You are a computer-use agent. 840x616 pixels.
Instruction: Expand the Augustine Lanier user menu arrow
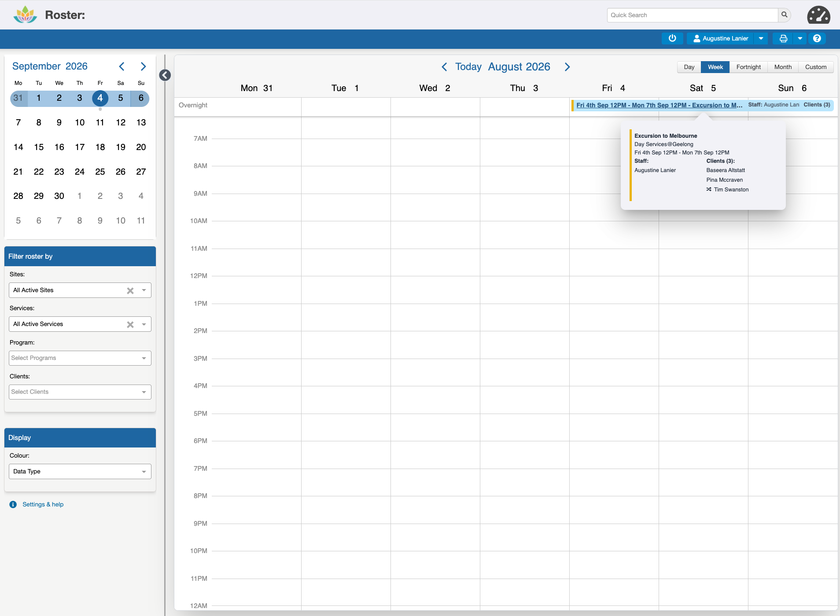[x=761, y=39]
